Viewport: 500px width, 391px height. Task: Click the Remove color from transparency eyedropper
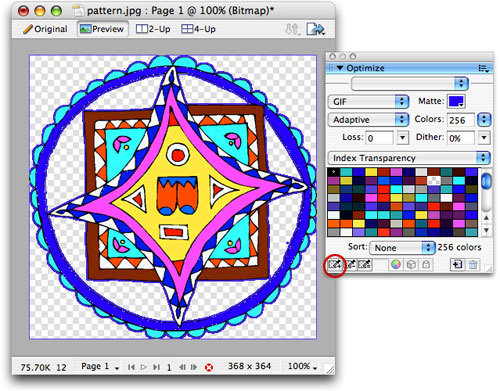[x=350, y=265]
